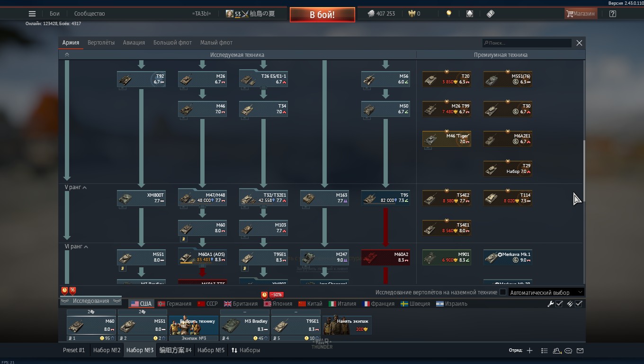
Task: Open the mail envelope icon
Action: [580, 351]
